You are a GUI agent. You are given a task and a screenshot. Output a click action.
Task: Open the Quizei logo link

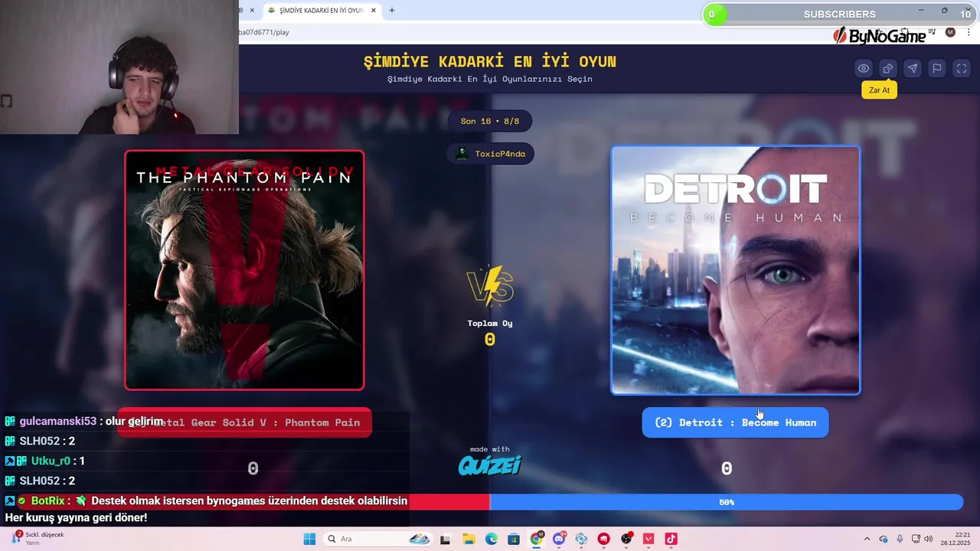489,465
